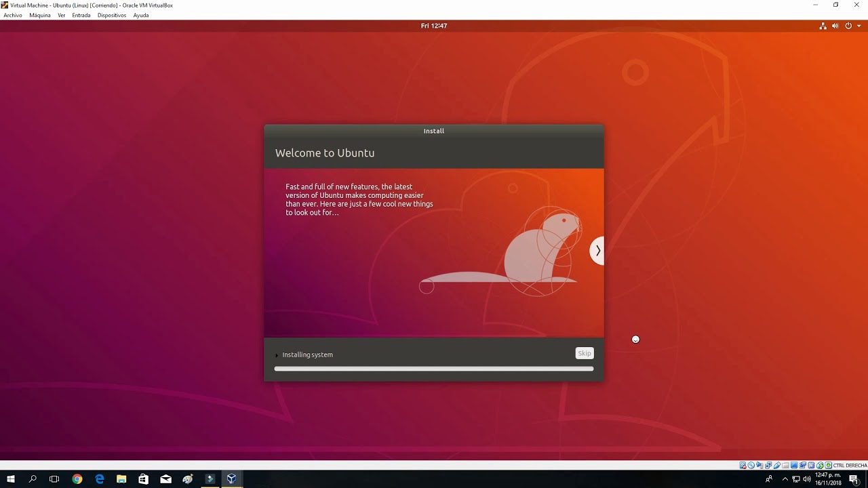Image resolution: width=868 pixels, height=488 pixels.
Task: Open the Windows volume control in tray
Action: click(807, 479)
